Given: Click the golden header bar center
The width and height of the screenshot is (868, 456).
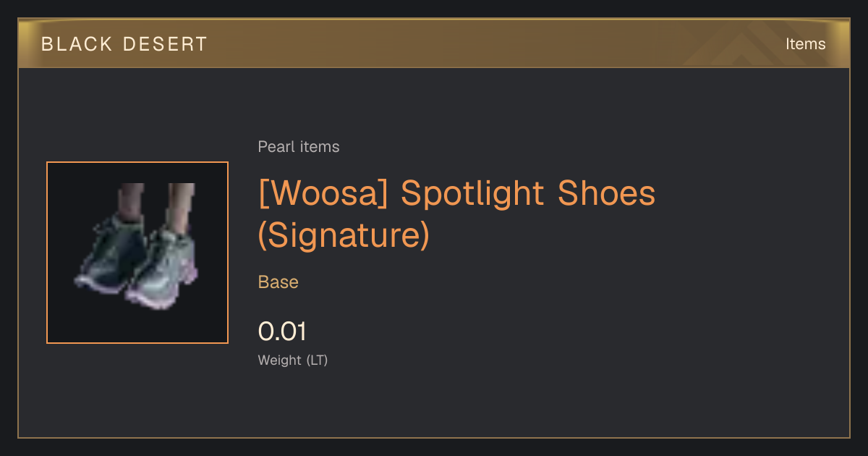Looking at the screenshot, I should [x=434, y=43].
